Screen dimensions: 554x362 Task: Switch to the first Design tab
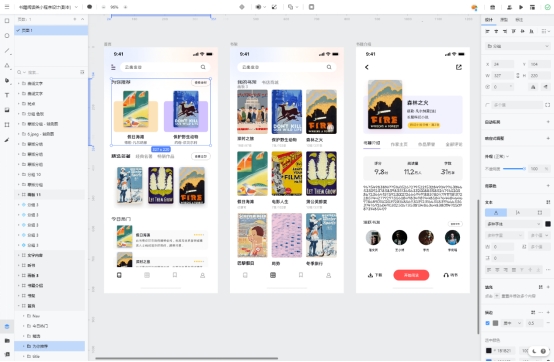[x=489, y=19]
